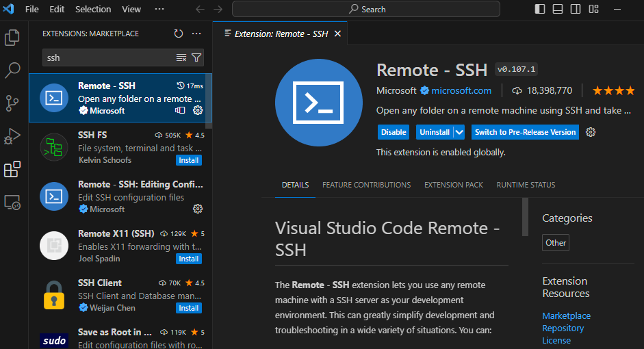Go forward with the navigation arrow
Viewport: 644px width, 349px height.
pyautogui.click(x=218, y=9)
